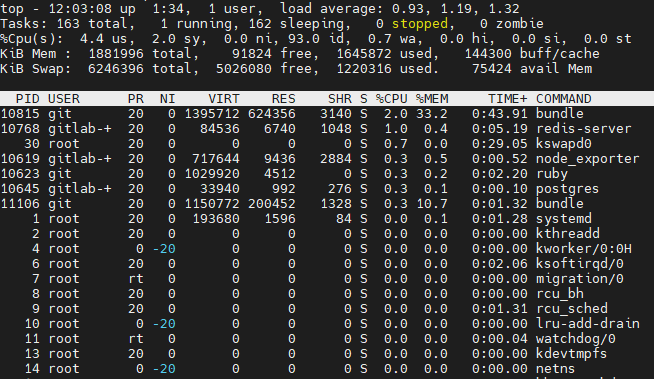654x379 pixels.
Task: Click the TIME+ column header
Action: click(x=508, y=99)
